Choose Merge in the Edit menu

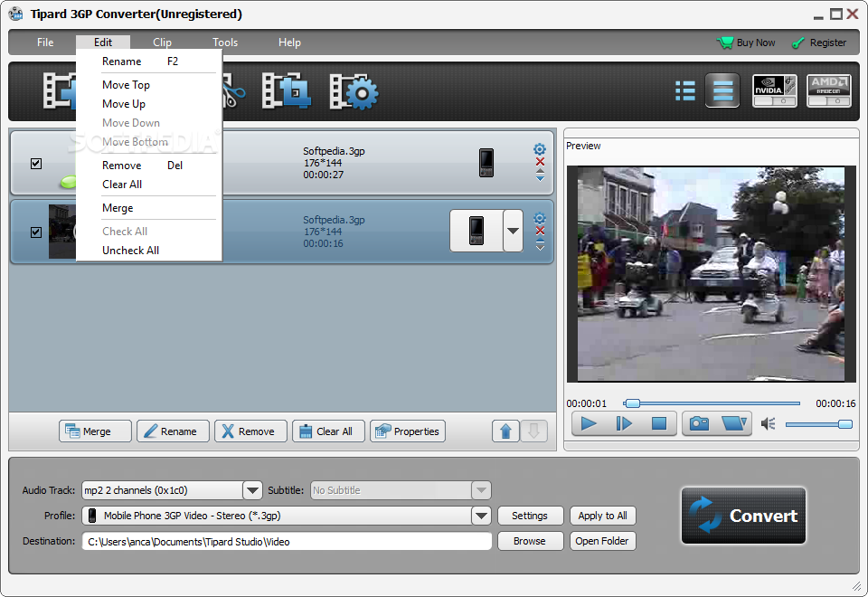point(148,208)
